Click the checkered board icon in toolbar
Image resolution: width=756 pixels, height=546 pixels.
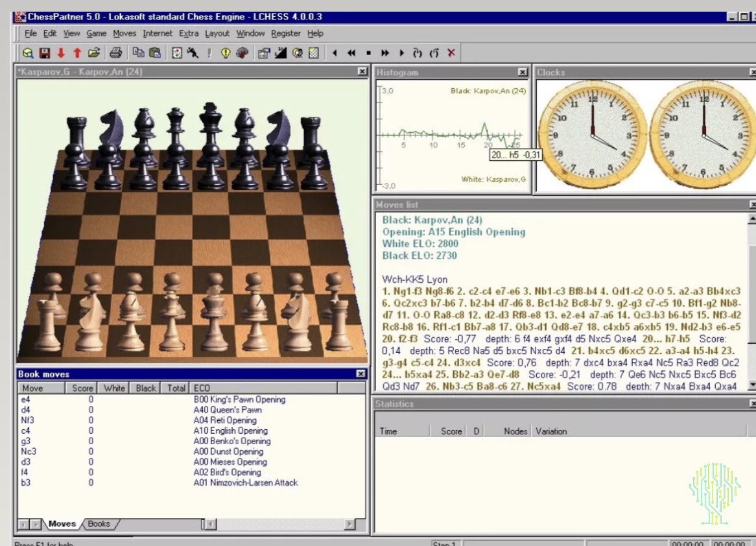coord(314,53)
